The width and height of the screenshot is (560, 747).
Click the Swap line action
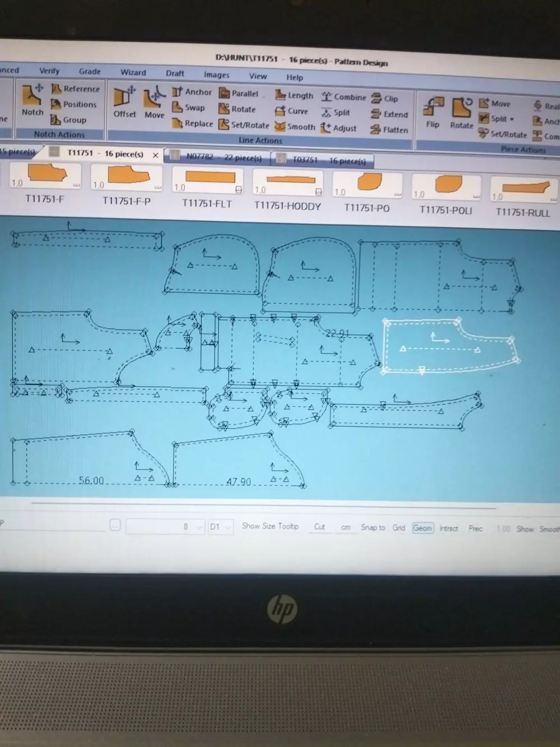(189, 108)
